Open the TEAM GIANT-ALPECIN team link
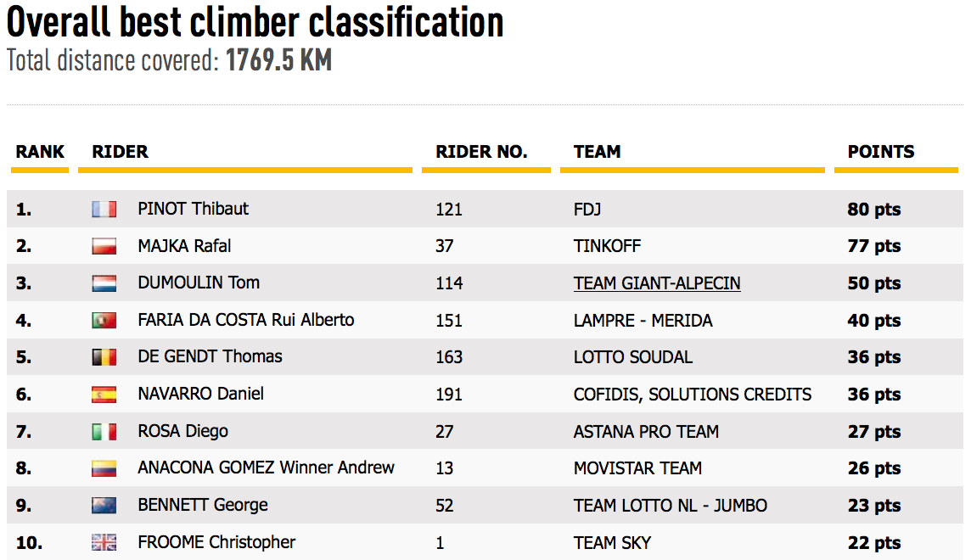971x560 pixels. [x=657, y=283]
